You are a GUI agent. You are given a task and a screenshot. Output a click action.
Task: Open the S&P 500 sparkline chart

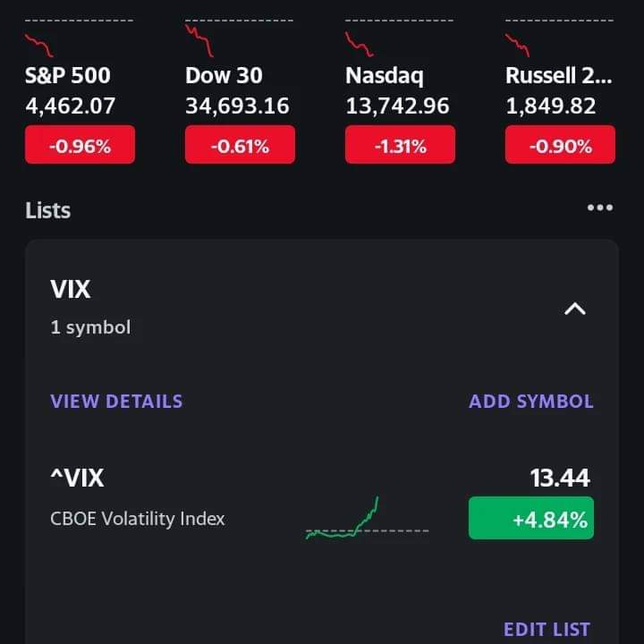click(x=79, y=38)
